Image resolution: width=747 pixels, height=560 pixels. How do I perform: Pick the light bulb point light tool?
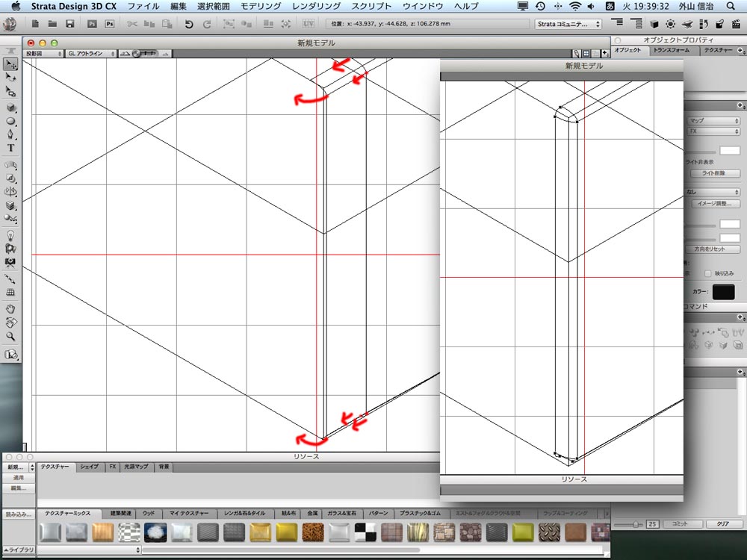pyautogui.click(x=10, y=235)
